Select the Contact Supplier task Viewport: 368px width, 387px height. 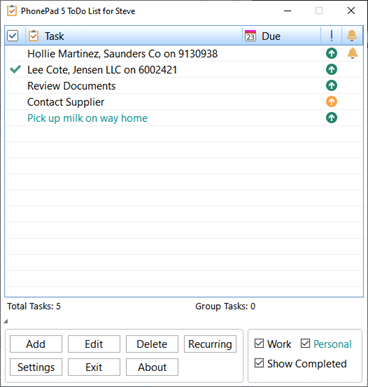(x=184, y=102)
